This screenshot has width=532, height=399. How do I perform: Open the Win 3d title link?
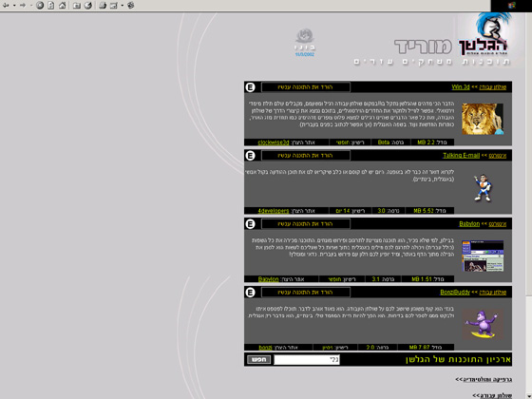coord(461,87)
